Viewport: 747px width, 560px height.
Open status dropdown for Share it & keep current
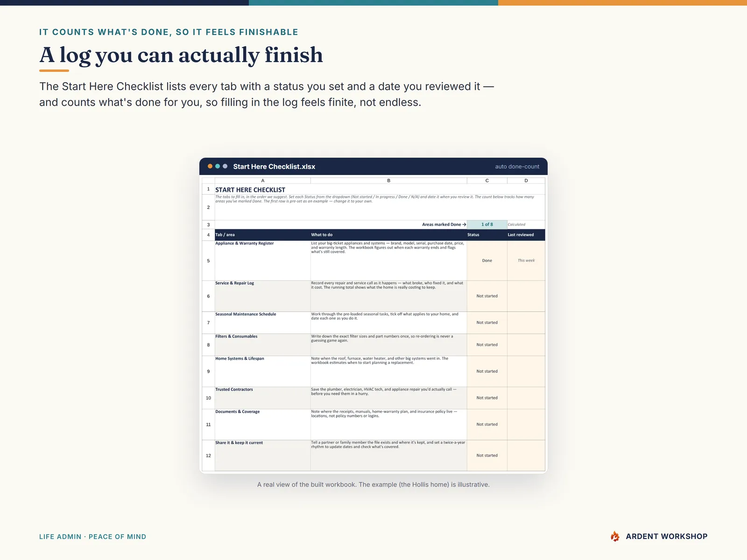487,455
